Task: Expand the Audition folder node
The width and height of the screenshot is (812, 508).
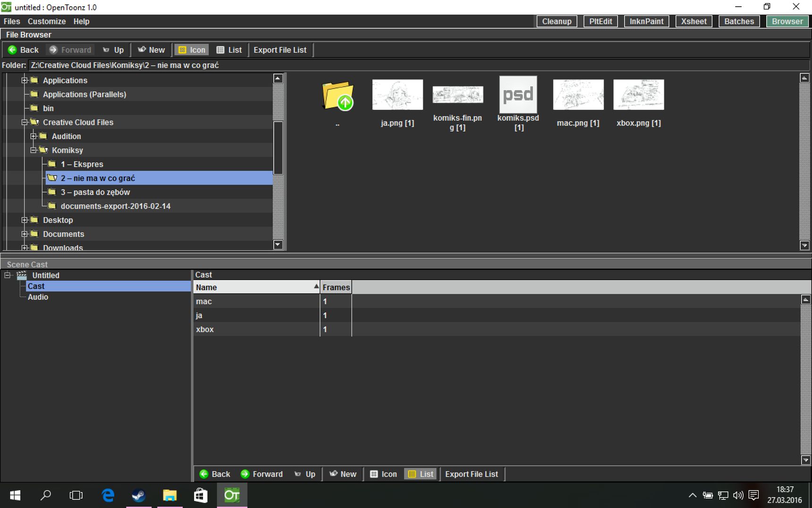Action: [x=34, y=136]
